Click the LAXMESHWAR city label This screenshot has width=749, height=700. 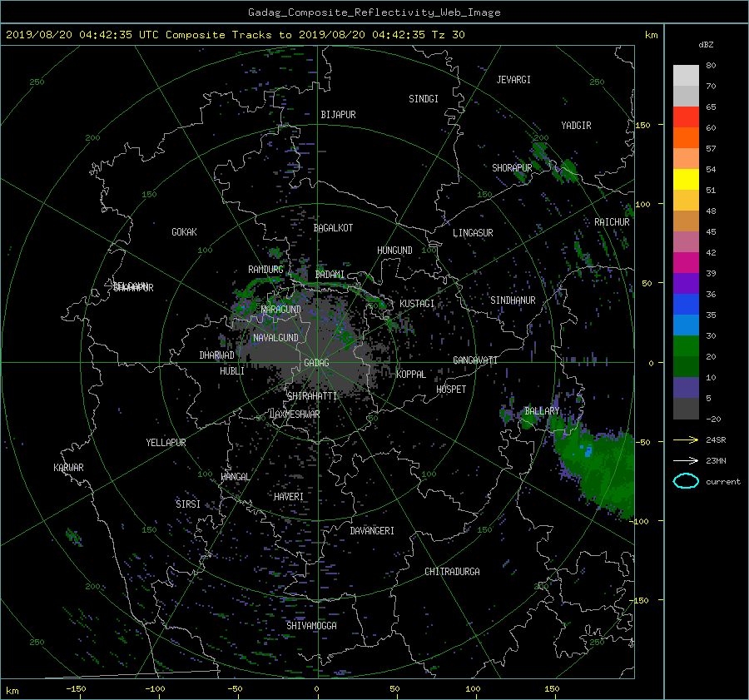click(295, 415)
